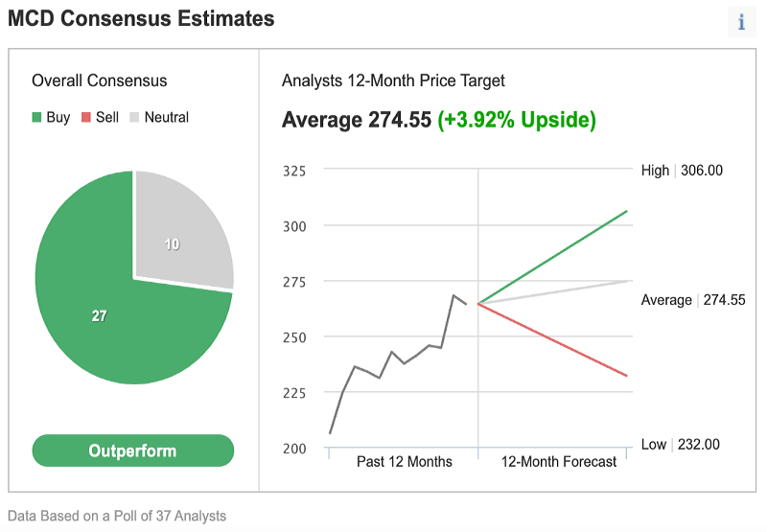The width and height of the screenshot is (767, 532).
Task: Click the green high forecast line
Action: pos(553,257)
